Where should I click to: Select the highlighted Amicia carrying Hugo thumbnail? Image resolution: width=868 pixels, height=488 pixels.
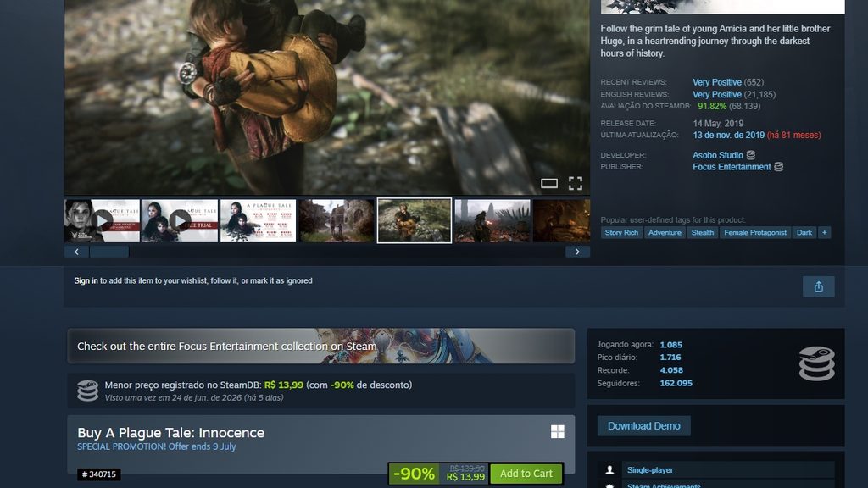(414, 221)
